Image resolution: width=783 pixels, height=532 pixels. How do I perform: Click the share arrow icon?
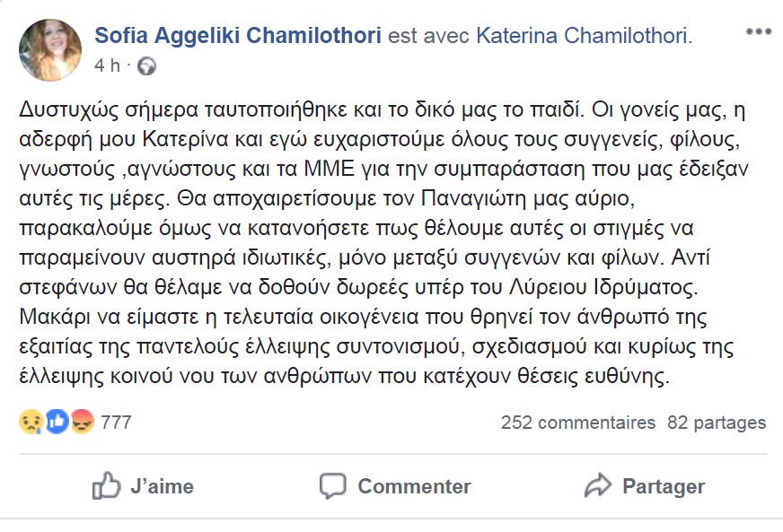pos(598,485)
